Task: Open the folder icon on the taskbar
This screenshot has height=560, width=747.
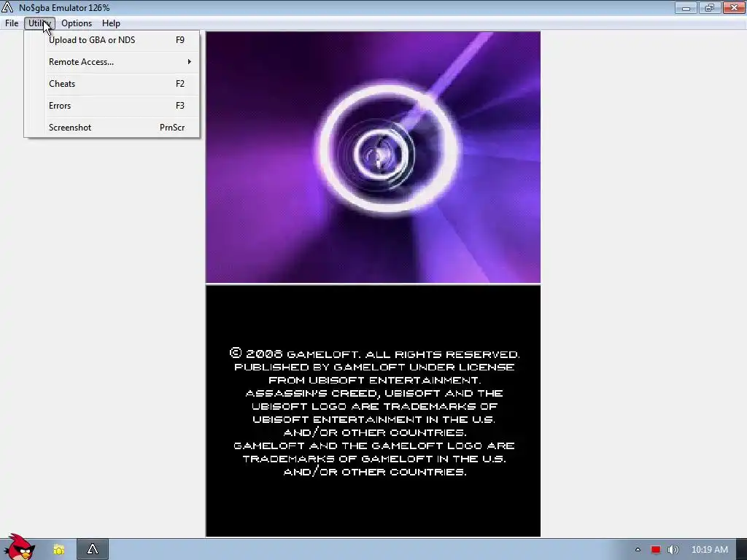Action: 58,550
